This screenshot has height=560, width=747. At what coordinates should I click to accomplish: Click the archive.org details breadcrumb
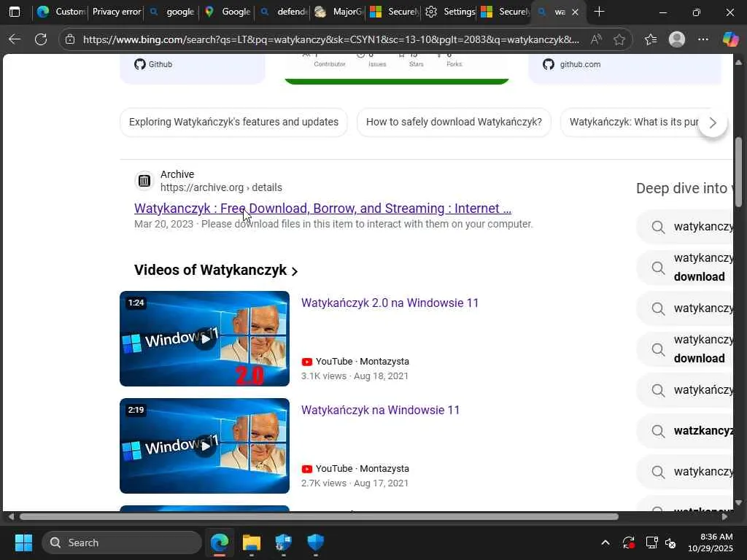point(221,187)
